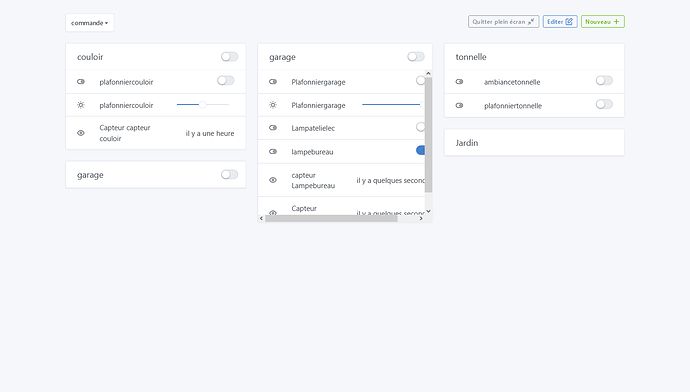Screen dimensions: 690x392
Task: Toggle the couloir group switch
Action: click(x=229, y=57)
